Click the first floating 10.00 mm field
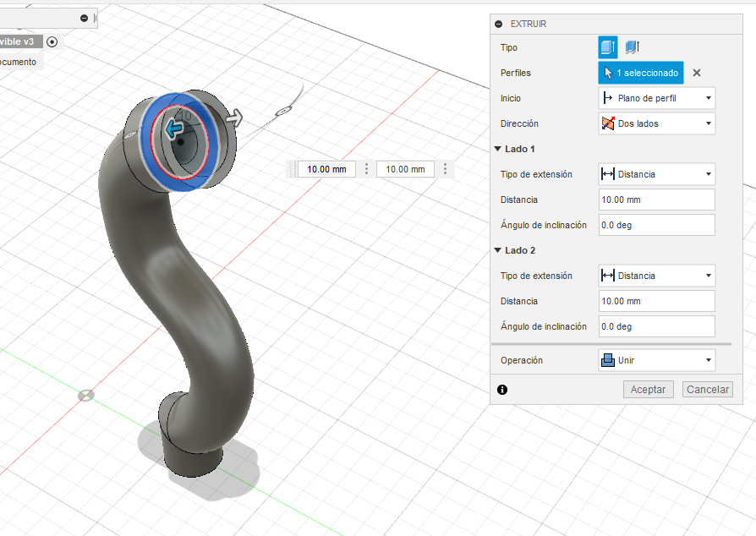The width and height of the screenshot is (756, 536). click(326, 169)
